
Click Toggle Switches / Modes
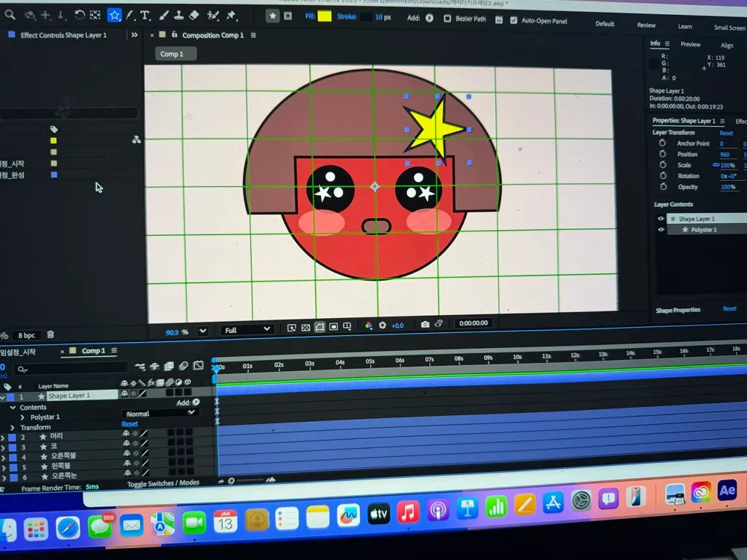pyautogui.click(x=164, y=483)
